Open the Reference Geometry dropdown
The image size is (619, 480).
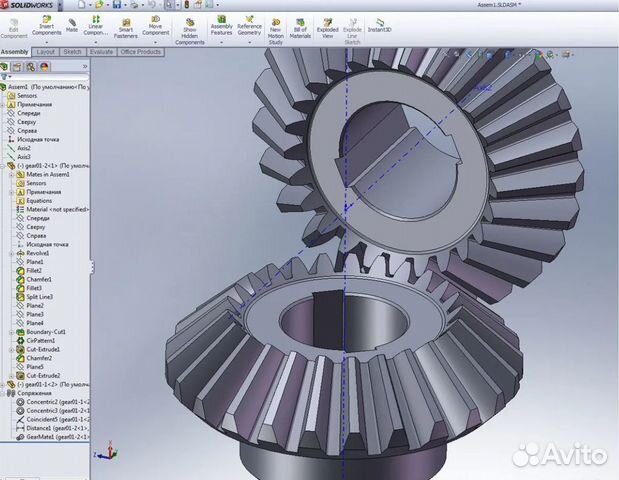coord(249,26)
